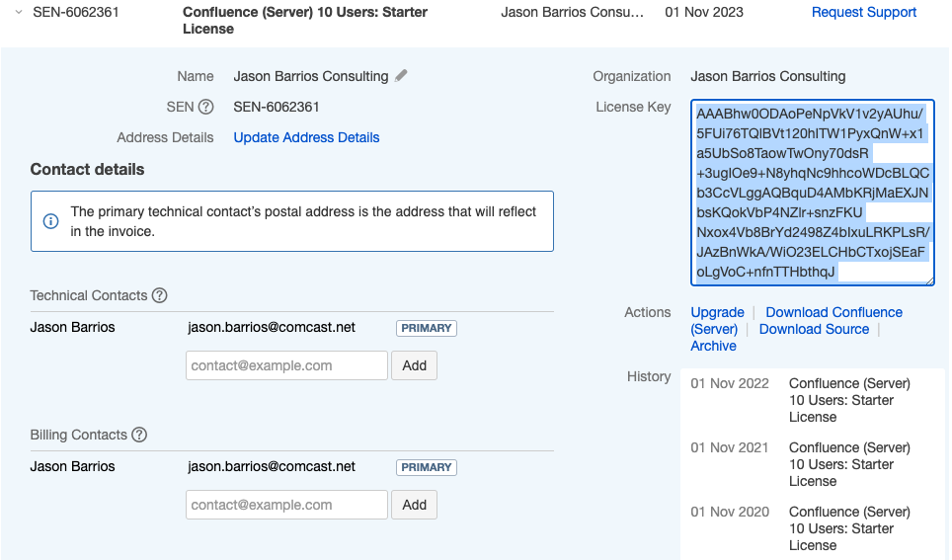Image resolution: width=952 pixels, height=560 pixels.
Task: Click the 01 Nov 2023 expiry date
Action: tap(704, 12)
